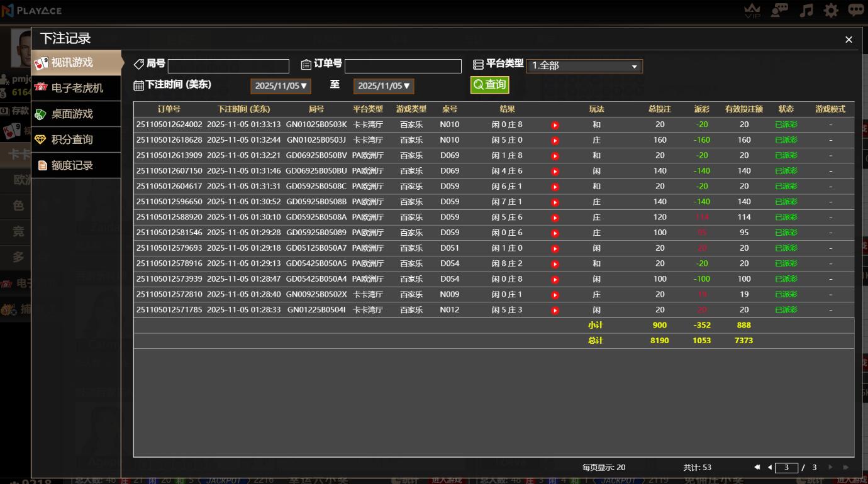
Task: Open the 积分查询 tab
Action: pyautogui.click(x=72, y=140)
